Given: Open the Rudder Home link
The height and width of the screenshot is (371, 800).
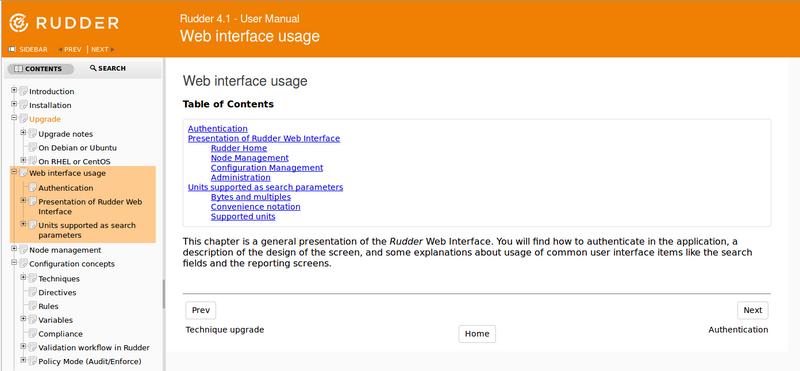Looking at the screenshot, I should click(x=239, y=148).
